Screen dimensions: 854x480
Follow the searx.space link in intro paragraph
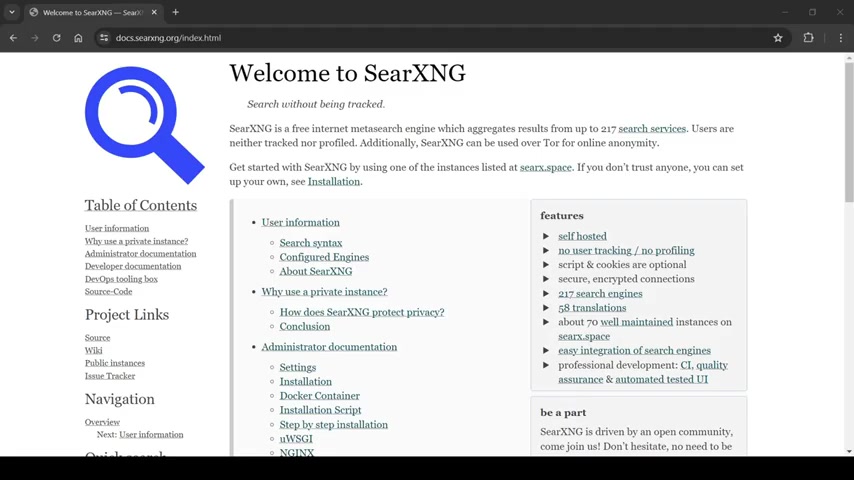(546, 167)
